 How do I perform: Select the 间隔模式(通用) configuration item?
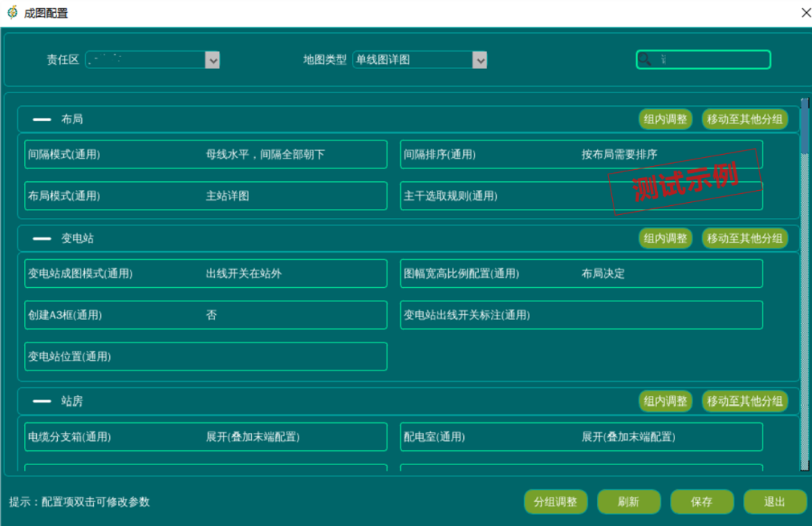click(x=205, y=154)
